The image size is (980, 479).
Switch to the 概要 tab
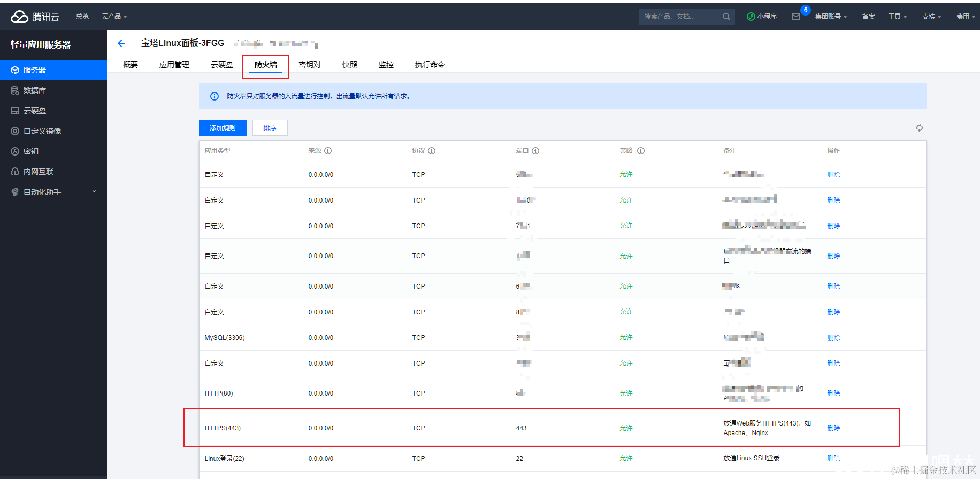131,65
